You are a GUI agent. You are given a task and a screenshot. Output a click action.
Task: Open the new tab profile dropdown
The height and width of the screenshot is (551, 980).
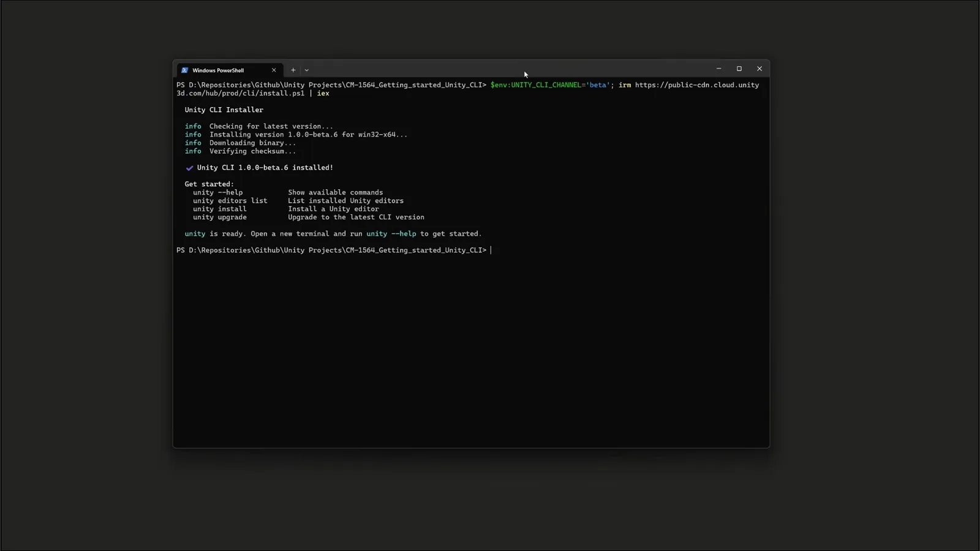coord(307,70)
